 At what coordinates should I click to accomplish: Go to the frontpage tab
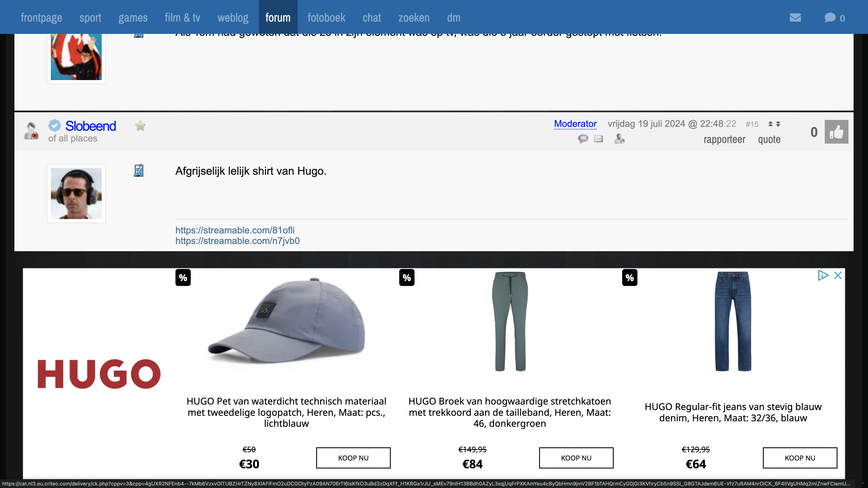click(42, 18)
